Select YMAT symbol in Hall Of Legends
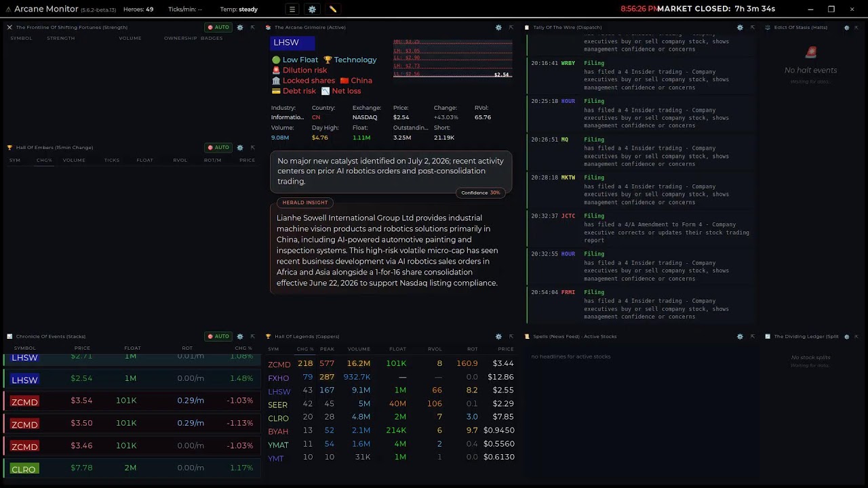Image resolution: width=868 pixels, height=488 pixels. 278,445
